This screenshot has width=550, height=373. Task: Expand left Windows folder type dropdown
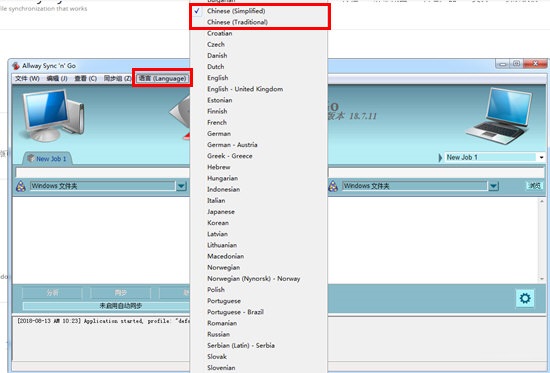coord(181,186)
